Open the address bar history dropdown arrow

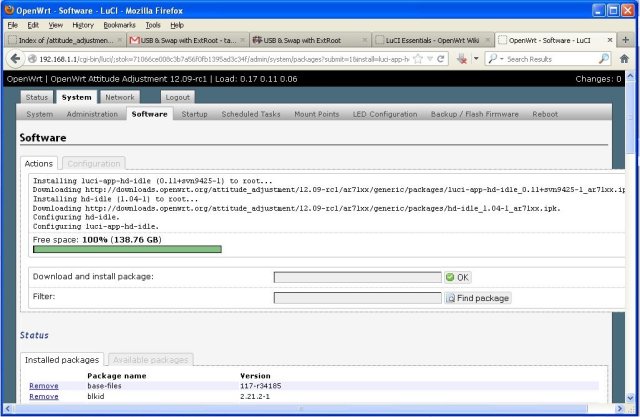click(x=429, y=58)
